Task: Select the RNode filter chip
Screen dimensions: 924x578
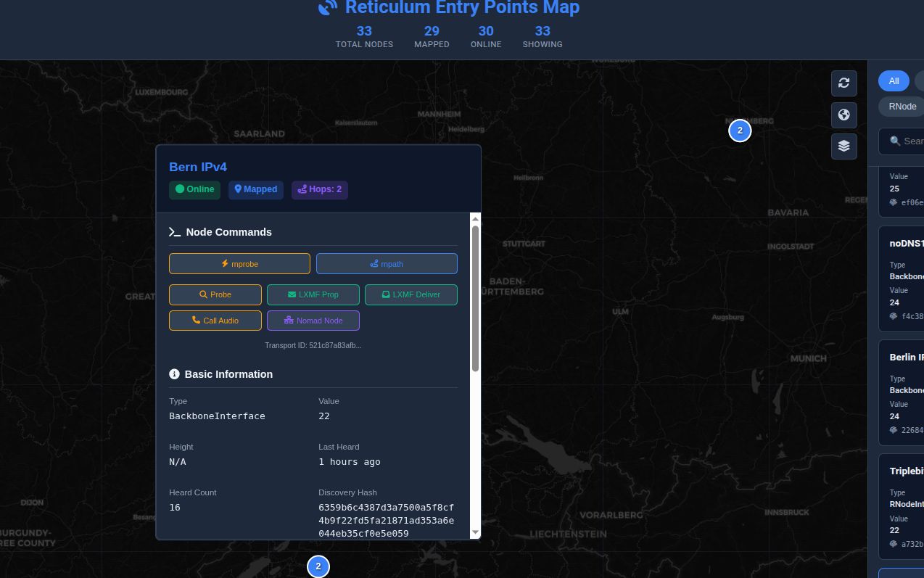Action: tap(902, 106)
